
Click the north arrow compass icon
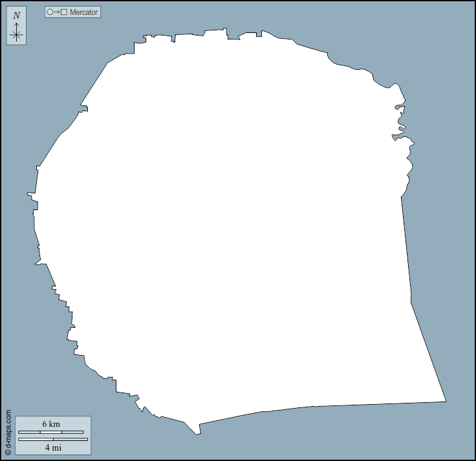tap(17, 27)
